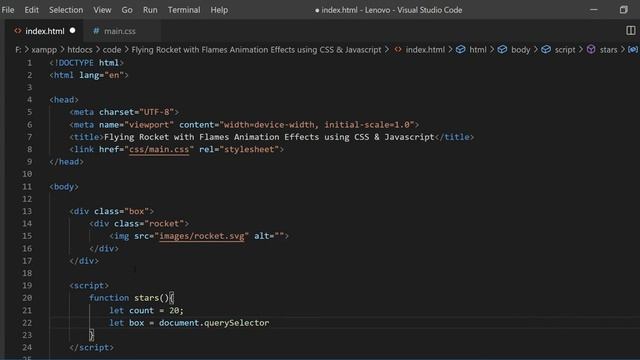
Task: Click the 'querySelector' text on line 22
Action: pyautogui.click(x=236, y=323)
